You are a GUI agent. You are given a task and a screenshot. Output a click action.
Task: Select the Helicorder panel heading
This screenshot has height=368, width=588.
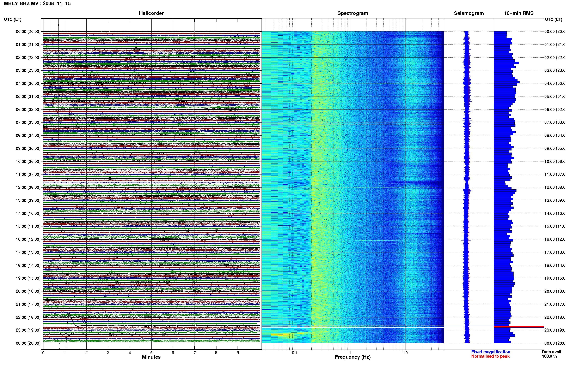coord(151,13)
